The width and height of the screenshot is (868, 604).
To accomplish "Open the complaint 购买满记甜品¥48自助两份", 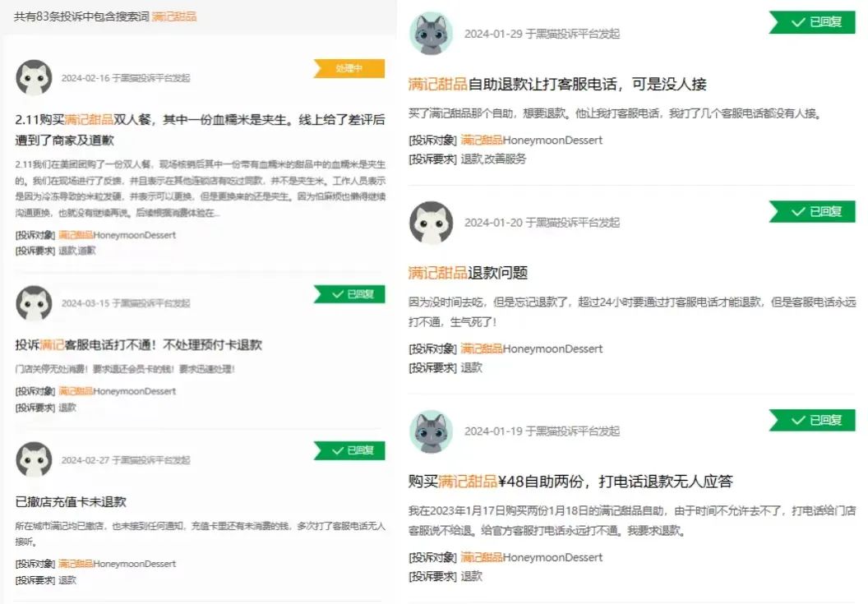I will point(570,481).
